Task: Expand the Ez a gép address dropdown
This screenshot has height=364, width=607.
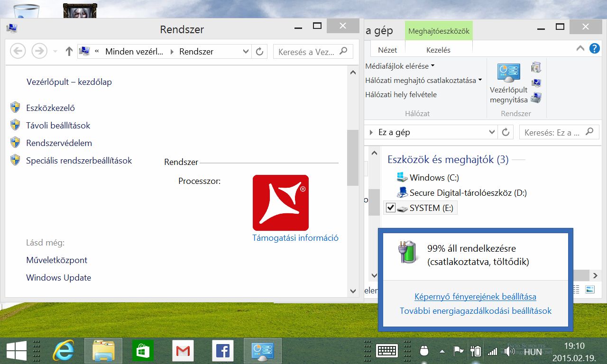Action: point(492,132)
